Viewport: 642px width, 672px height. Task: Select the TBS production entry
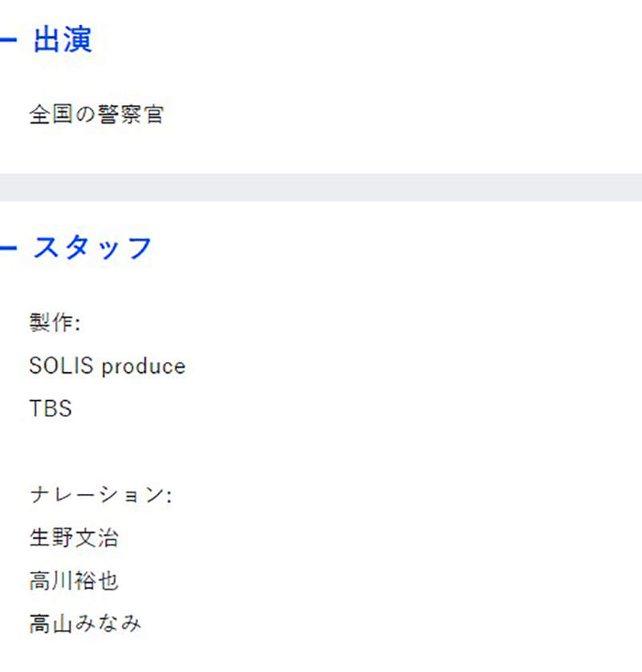pyautogui.click(x=51, y=409)
